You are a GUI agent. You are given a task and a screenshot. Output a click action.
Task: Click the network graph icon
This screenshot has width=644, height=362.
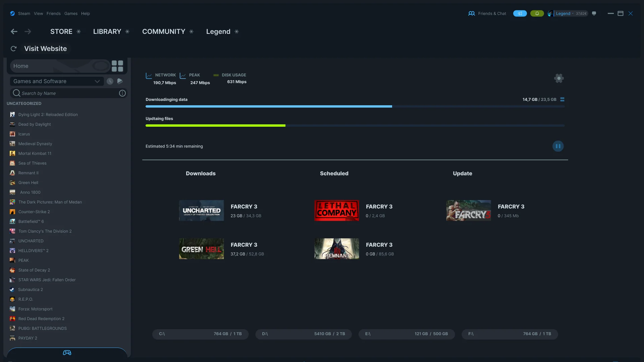point(149,76)
